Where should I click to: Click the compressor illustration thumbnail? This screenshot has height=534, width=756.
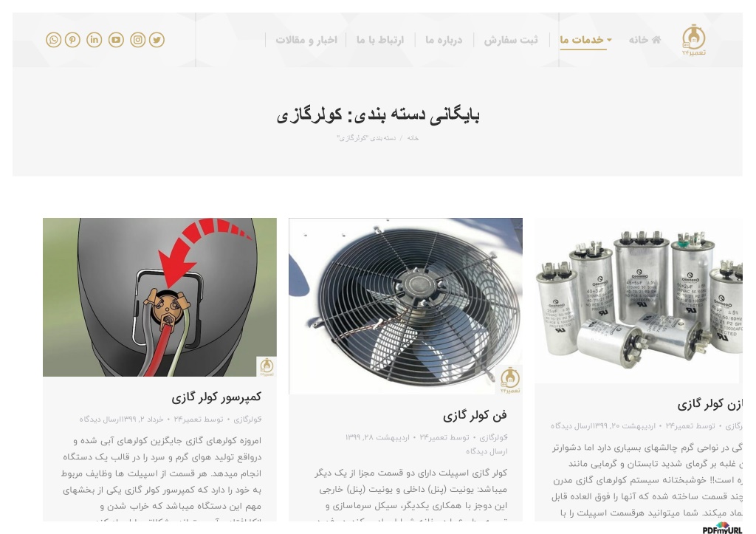point(159,297)
